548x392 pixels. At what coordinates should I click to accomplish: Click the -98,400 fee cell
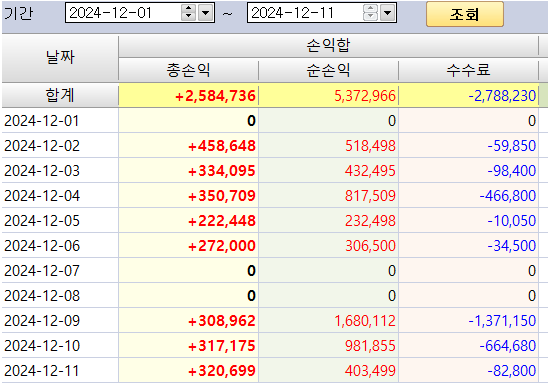click(468, 170)
